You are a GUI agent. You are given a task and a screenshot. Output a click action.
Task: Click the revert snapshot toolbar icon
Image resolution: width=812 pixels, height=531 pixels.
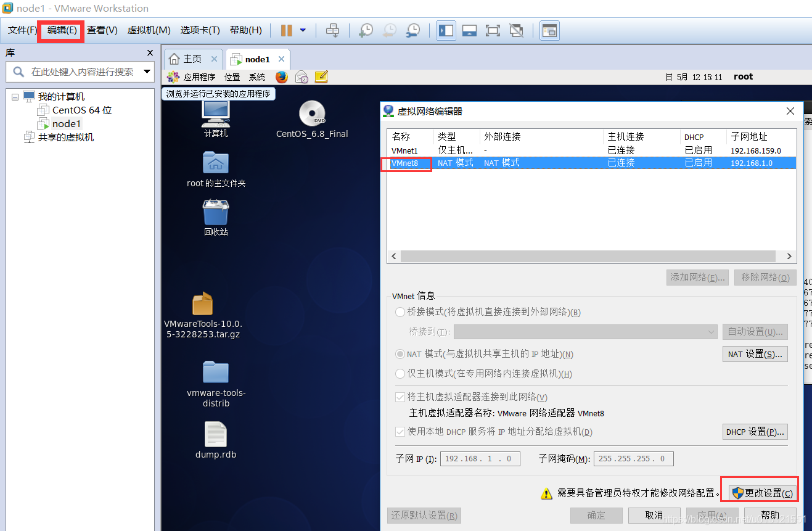tap(390, 30)
